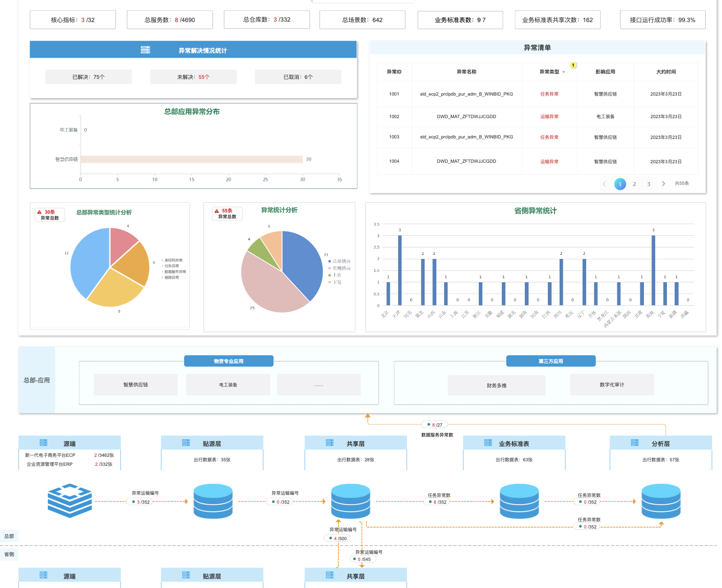Click the 已解决: 75个 box
722x588 pixels.
click(88, 77)
